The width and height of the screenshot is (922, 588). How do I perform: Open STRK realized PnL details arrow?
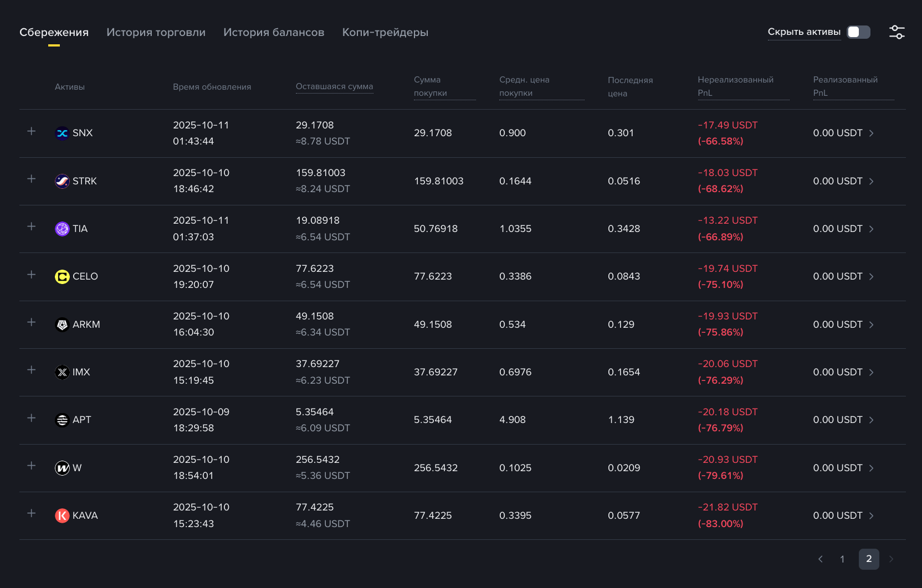click(872, 182)
